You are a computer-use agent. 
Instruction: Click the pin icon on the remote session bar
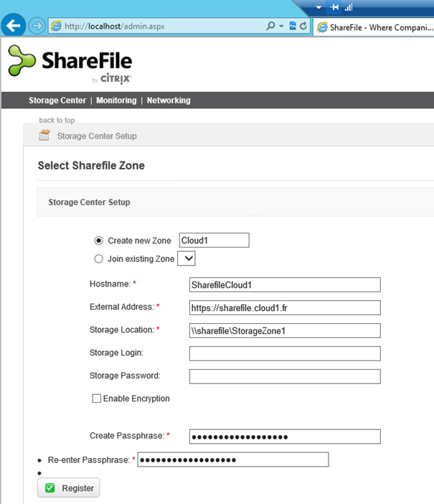coord(334,7)
